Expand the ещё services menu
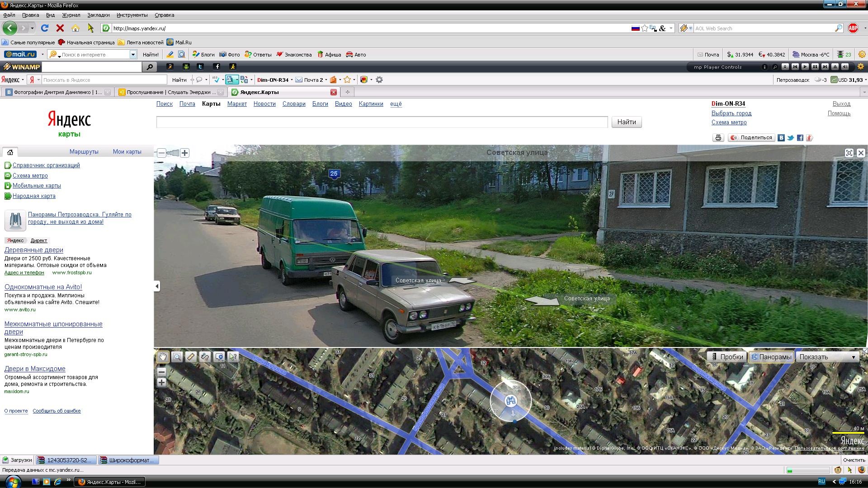This screenshot has height=488, width=868. 396,104
